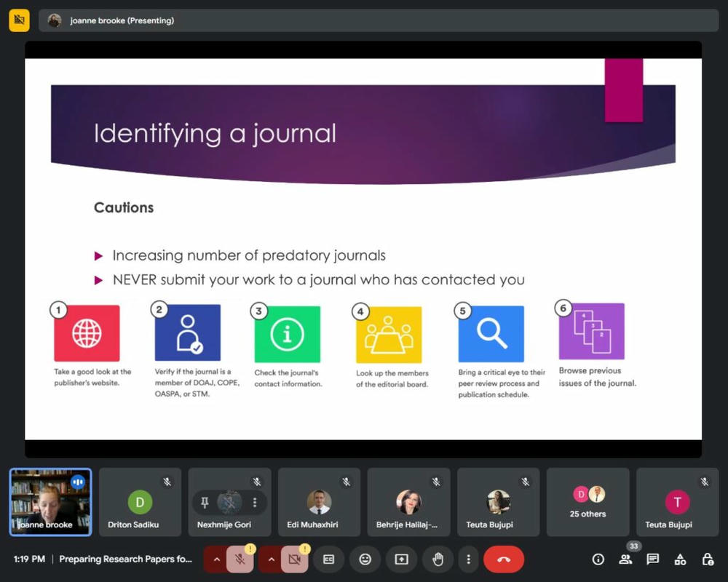Open more options on Nexhmije Gori tile
The height and width of the screenshot is (582, 728).
255,502
